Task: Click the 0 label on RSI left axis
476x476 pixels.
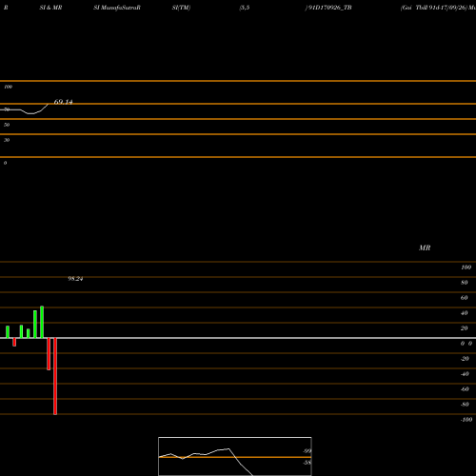Action: pos(5,163)
